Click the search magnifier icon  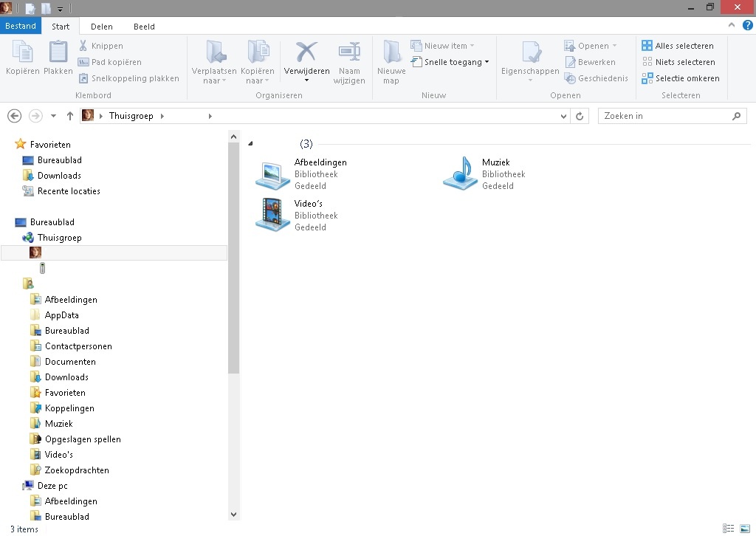click(736, 116)
